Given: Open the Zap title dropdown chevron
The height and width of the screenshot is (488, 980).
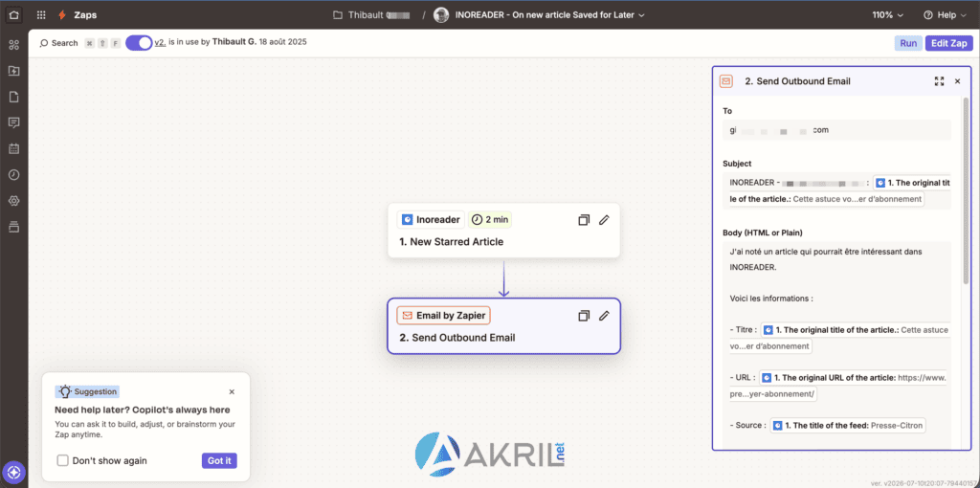Looking at the screenshot, I should coord(642,15).
